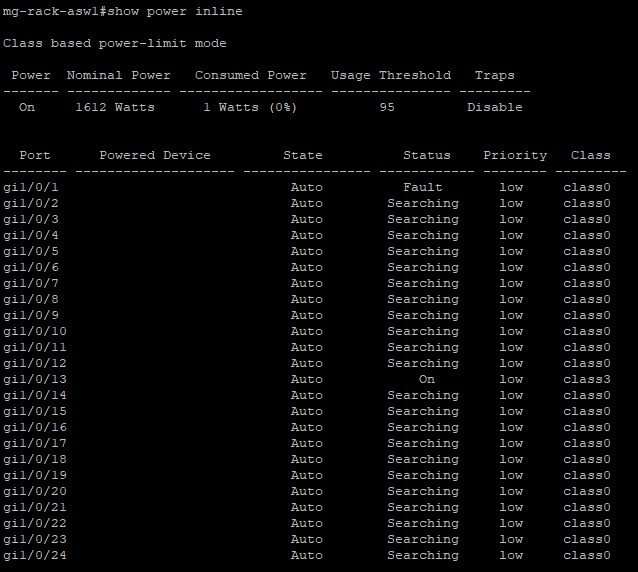The height and width of the screenshot is (572, 638).
Task: Click the 'Status' column header
Action: coord(427,155)
